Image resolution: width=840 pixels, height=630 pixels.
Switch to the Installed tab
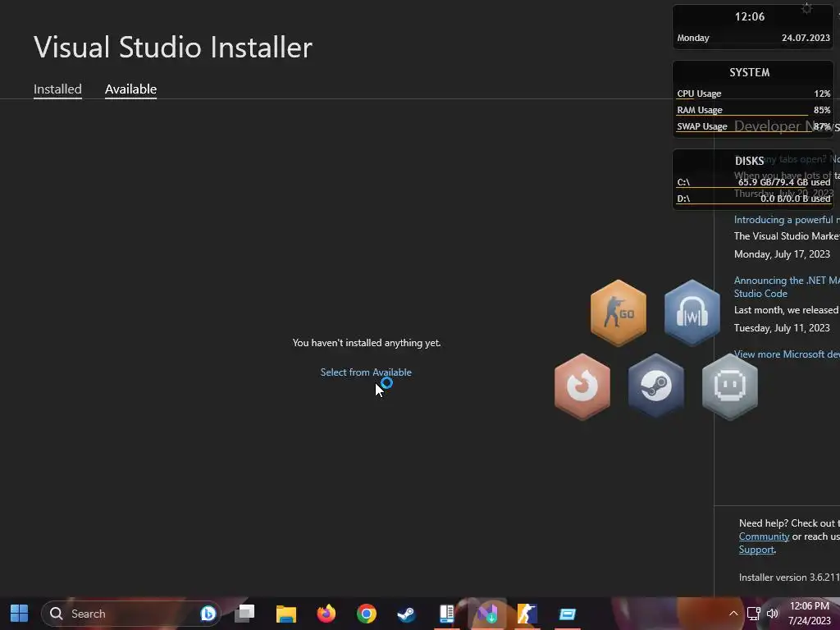coord(57,89)
